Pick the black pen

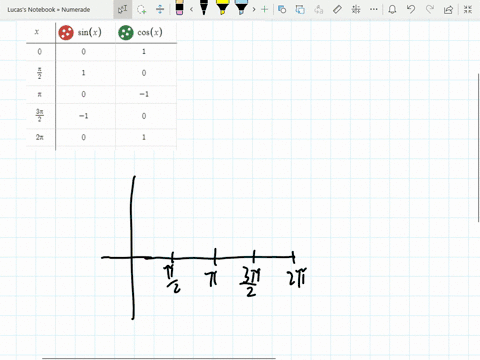(204, 7)
